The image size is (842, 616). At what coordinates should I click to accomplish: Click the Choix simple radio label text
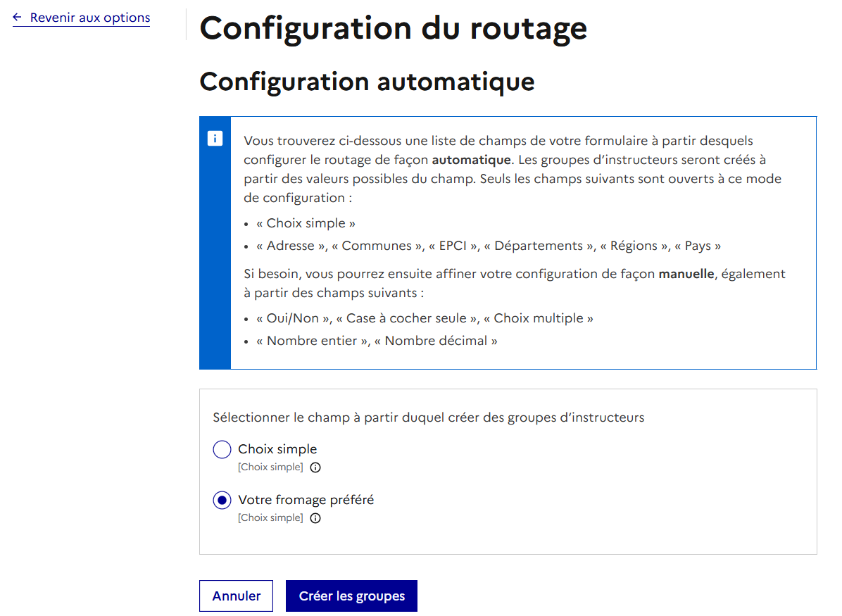click(277, 449)
